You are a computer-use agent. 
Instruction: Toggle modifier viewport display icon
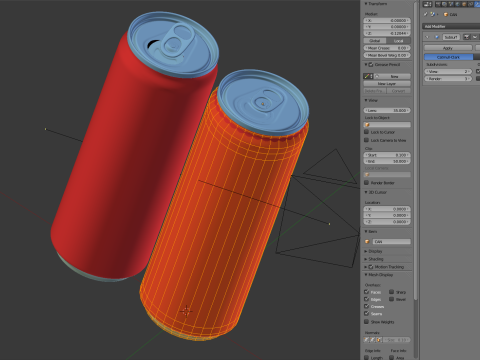pyautogui.click(x=475, y=37)
